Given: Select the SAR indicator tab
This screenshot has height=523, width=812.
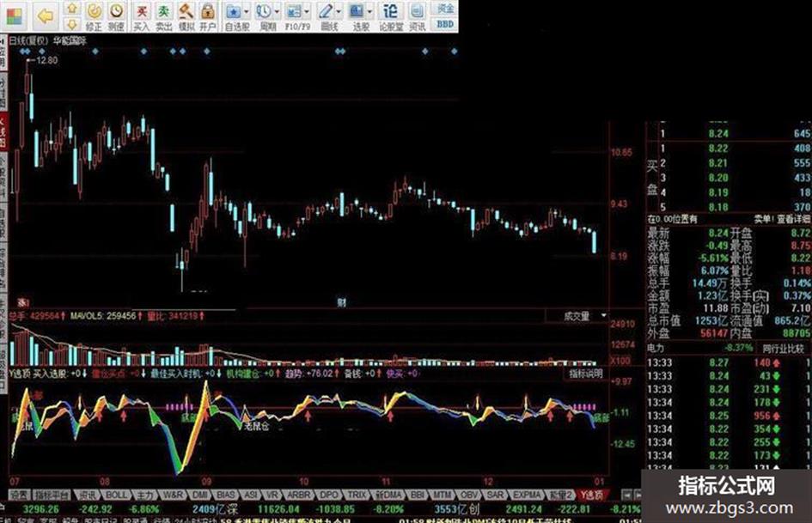Looking at the screenshot, I should pos(495,495).
